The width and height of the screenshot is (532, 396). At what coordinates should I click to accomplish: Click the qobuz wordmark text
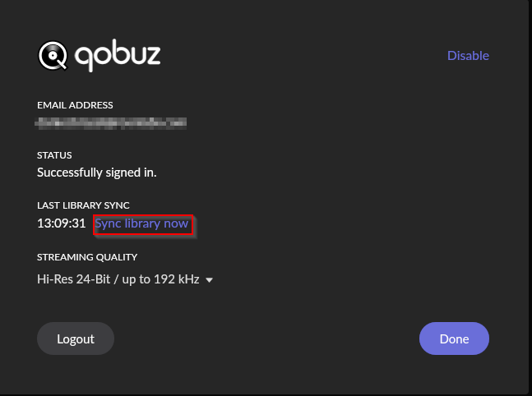(x=118, y=55)
